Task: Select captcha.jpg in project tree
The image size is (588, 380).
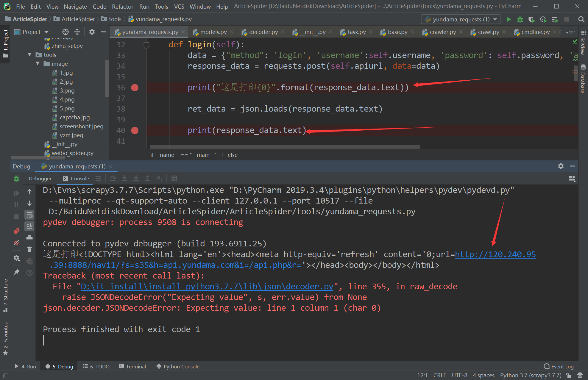Action: click(74, 117)
